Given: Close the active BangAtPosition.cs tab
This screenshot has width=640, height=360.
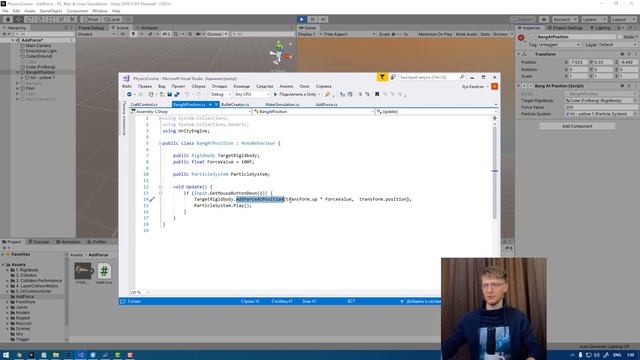Looking at the screenshot, I should [216, 105].
